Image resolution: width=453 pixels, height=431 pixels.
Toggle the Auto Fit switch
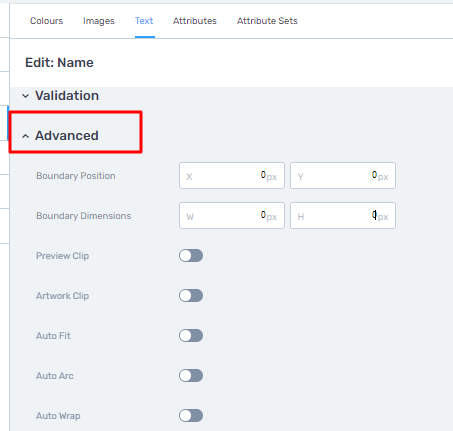click(191, 336)
